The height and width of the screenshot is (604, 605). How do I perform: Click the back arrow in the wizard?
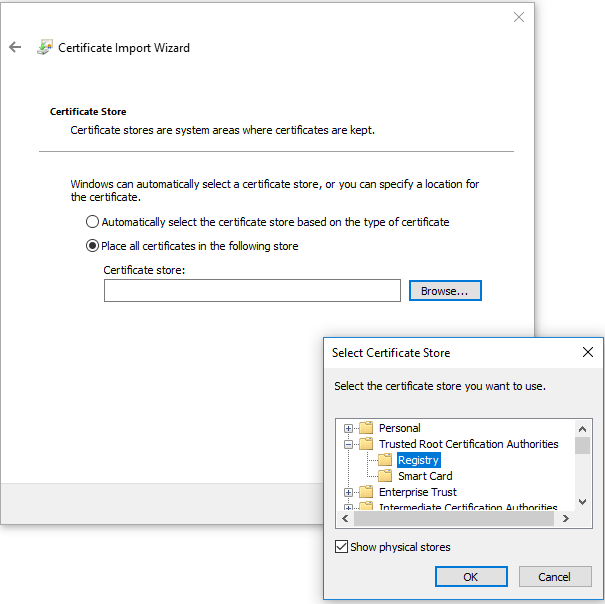click(x=15, y=47)
